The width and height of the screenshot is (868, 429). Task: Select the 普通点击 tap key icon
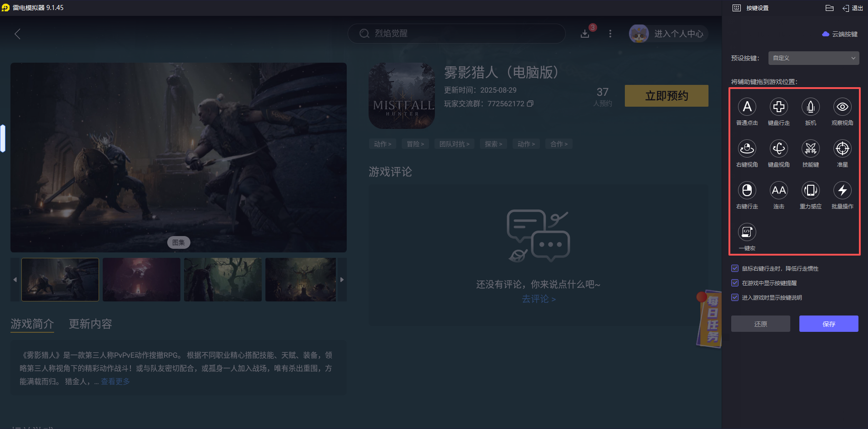[747, 107]
